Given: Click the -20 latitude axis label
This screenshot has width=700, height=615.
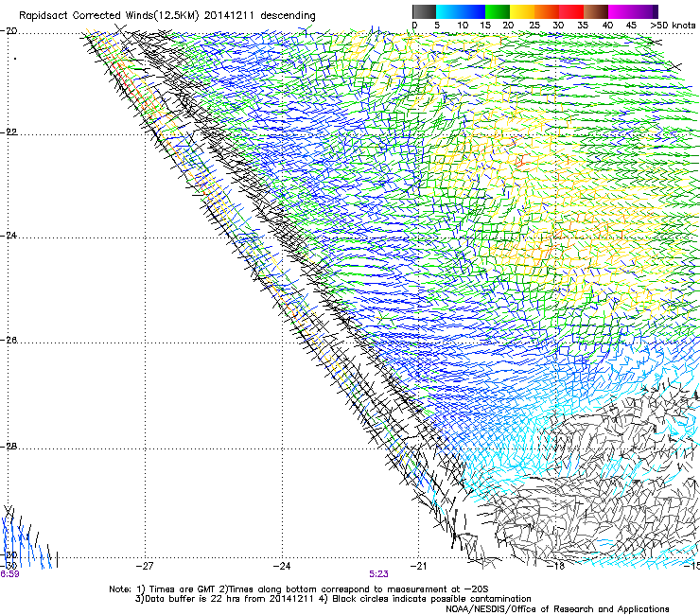Looking at the screenshot, I should point(9,31).
